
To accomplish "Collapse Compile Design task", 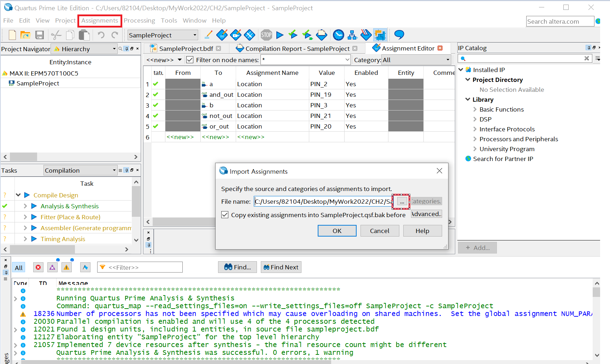I will 18,195.
